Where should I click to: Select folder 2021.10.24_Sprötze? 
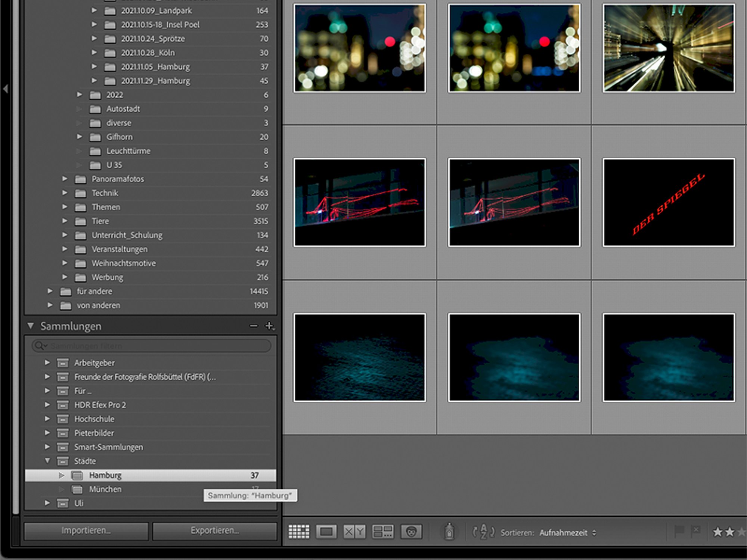coord(153,39)
